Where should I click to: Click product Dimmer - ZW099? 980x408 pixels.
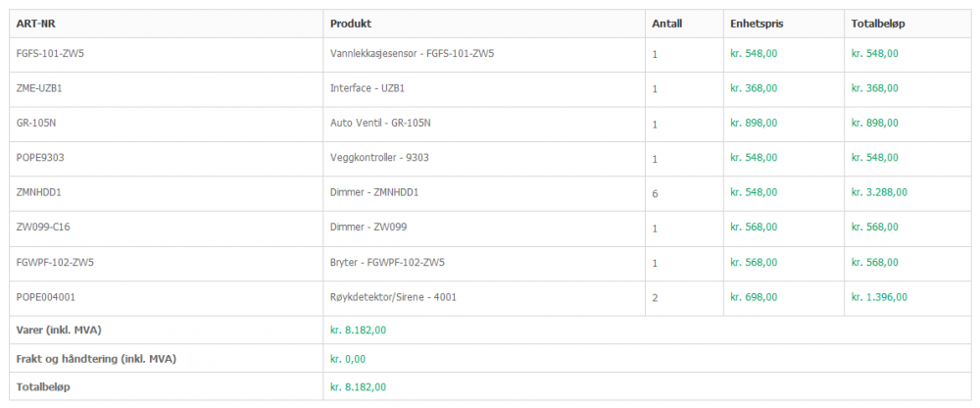pyautogui.click(x=368, y=228)
